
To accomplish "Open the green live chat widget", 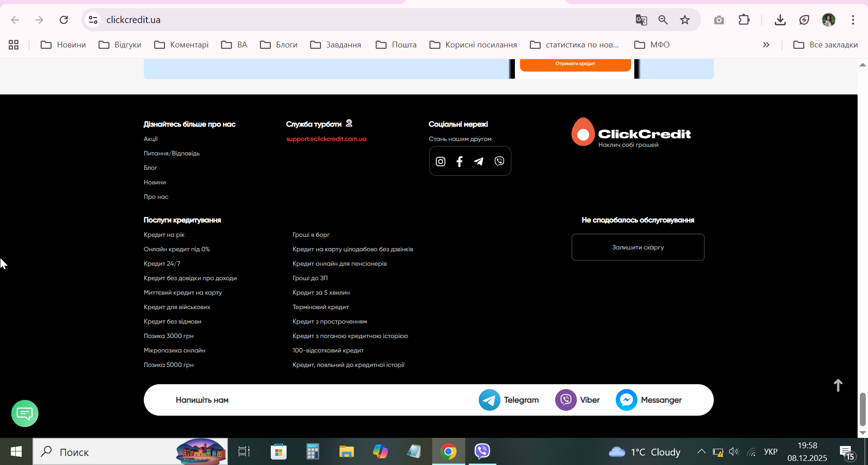I will point(25,413).
